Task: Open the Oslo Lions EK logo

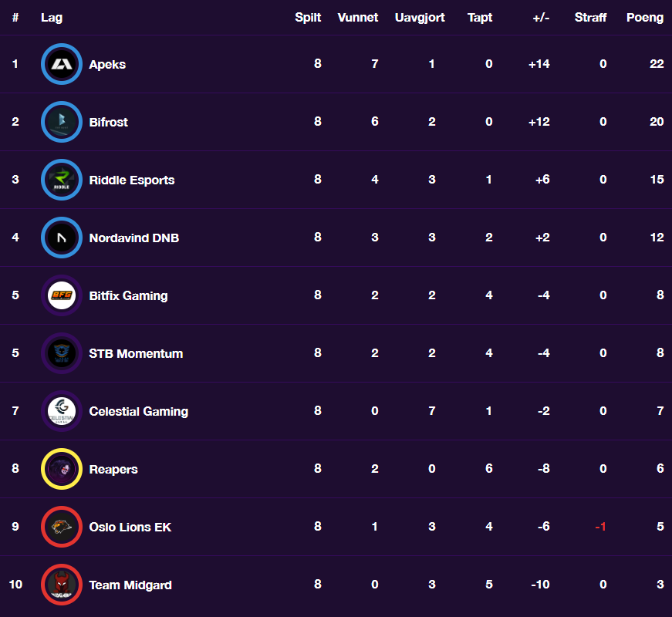Action: [x=62, y=527]
